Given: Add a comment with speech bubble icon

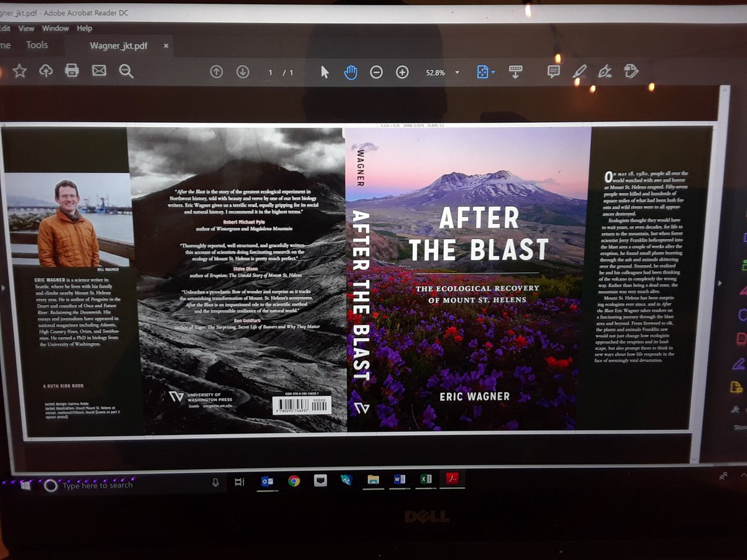Looking at the screenshot, I should click(553, 71).
